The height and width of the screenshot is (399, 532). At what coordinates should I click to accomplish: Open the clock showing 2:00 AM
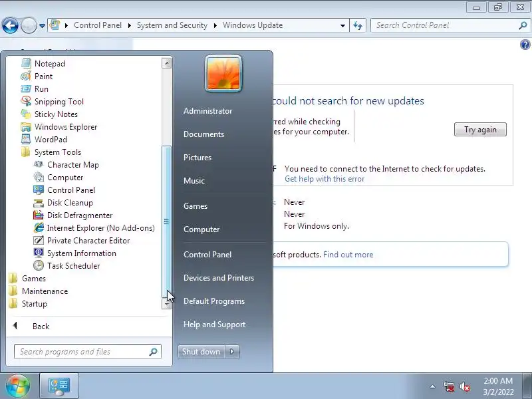(x=498, y=386)
